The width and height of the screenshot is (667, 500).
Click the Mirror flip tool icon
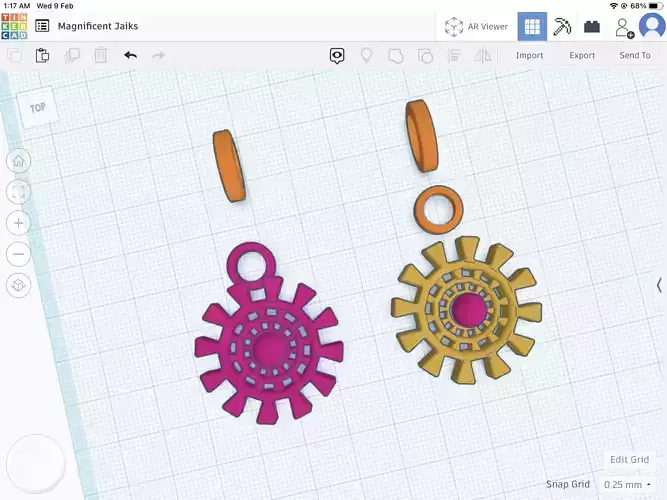pos(483,55)
